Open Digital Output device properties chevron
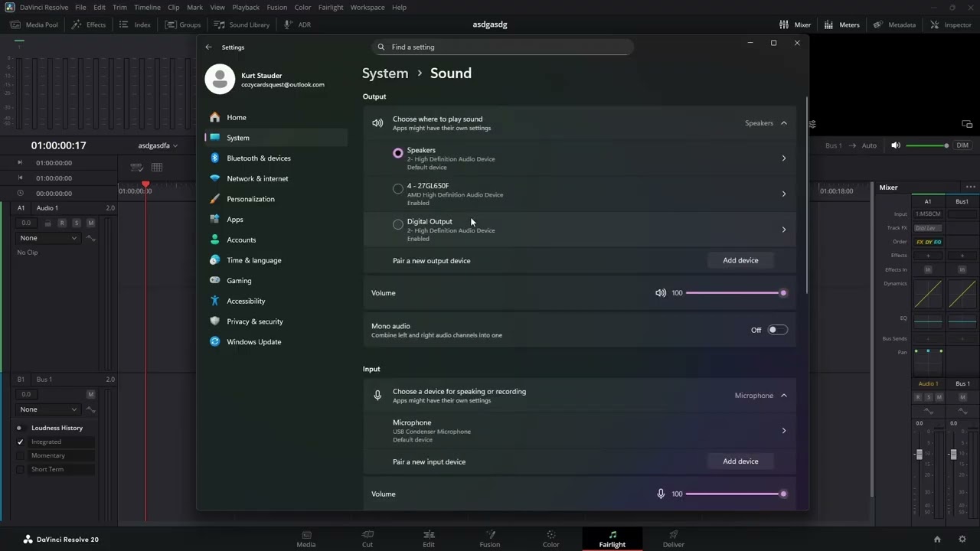The image size is (980, 551). [x=783, y=230]
